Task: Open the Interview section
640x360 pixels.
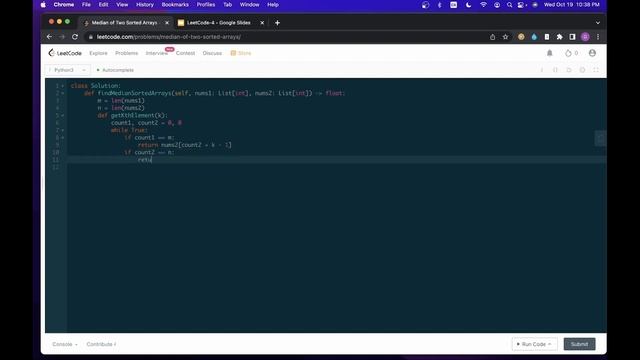Action: [157, 53]
